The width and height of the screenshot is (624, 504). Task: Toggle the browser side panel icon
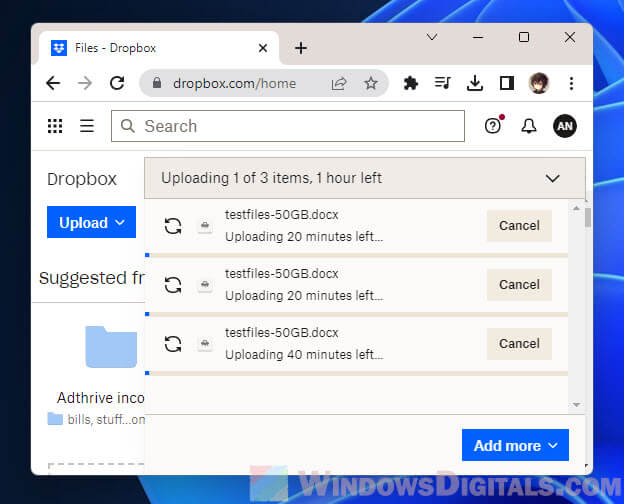507,83
